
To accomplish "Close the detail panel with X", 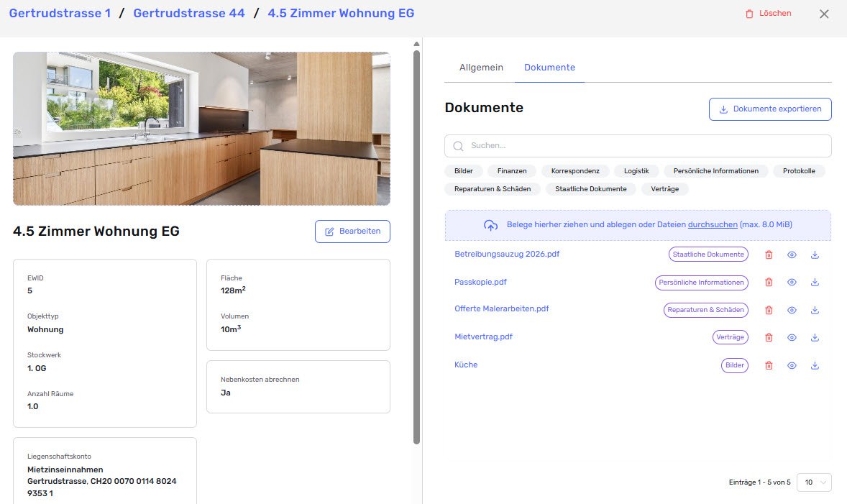I will click(824, 14).
